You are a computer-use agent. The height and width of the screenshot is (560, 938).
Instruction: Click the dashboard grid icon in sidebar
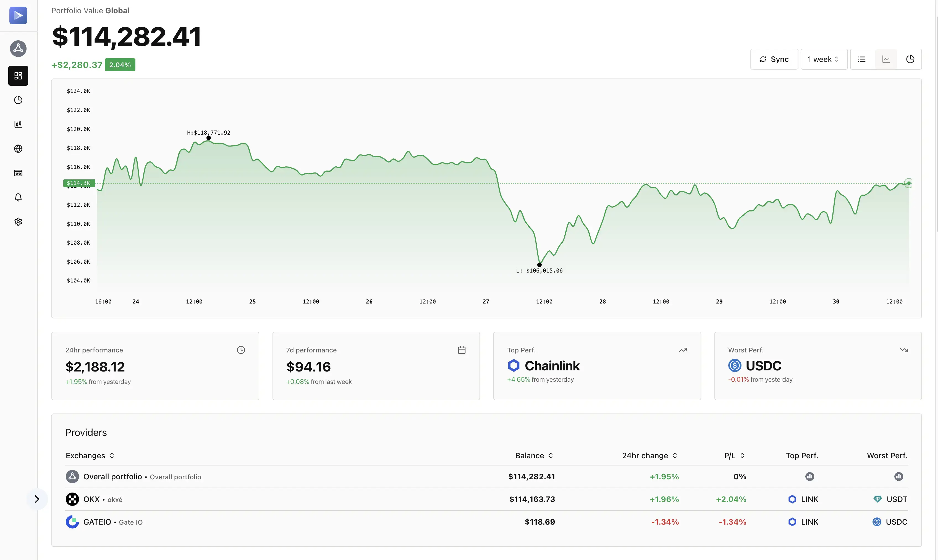[18, 75]
